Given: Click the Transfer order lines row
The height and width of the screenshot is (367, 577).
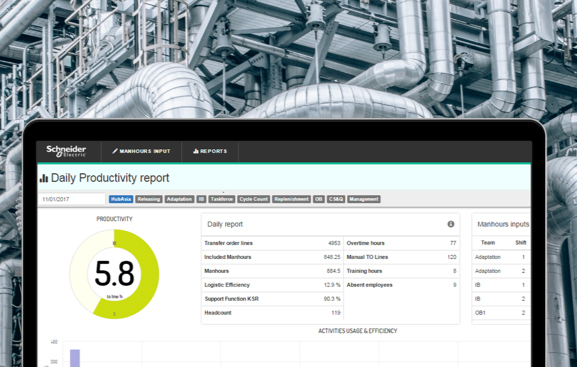Looking at the screenshot, I should point(272,243).
